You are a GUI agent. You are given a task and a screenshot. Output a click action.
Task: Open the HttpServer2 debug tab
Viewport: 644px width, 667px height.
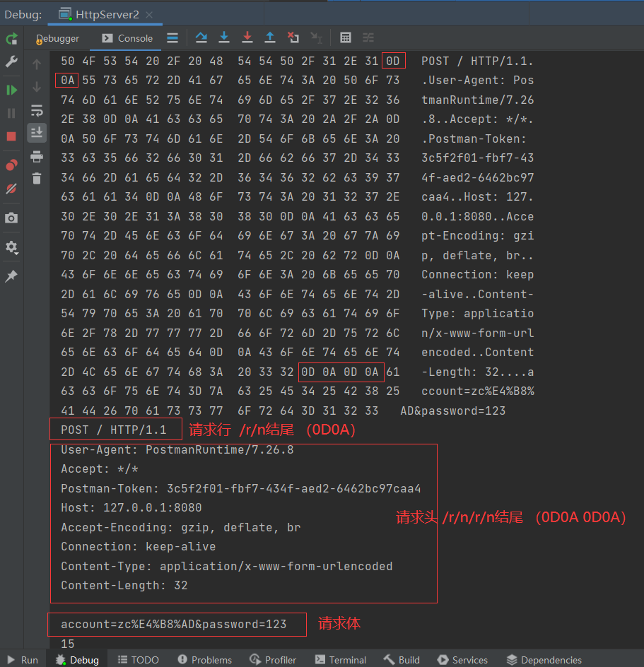pyautogui.click(x=105, y=15)
